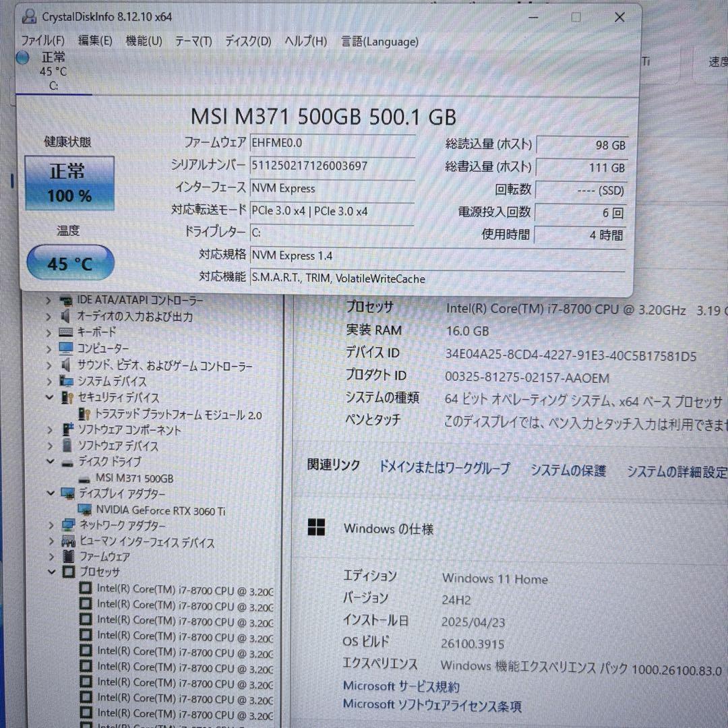Collapse the セキュリティ デバイス node
This screenshot has width=728, height=728.
(x=50, y=398)
